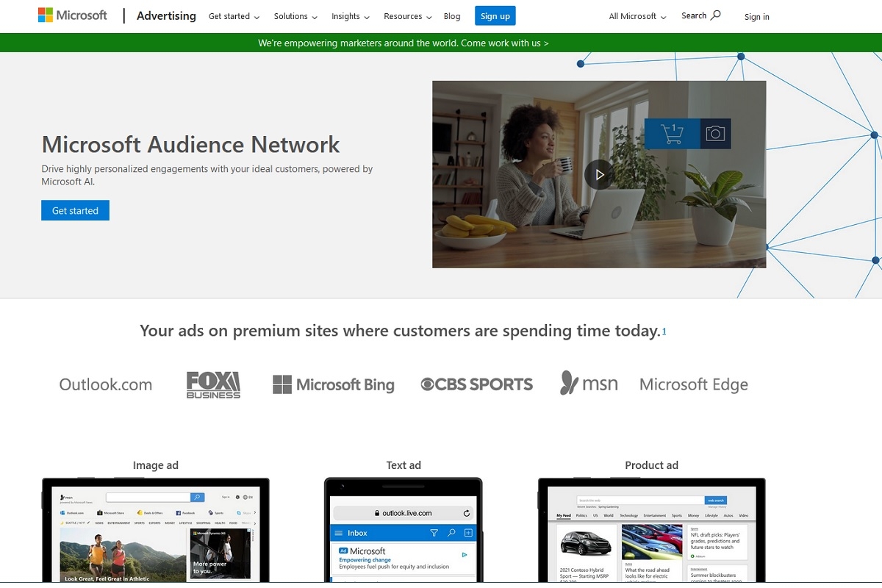Expand the All Microsoft menu

[x=638, y=16]
